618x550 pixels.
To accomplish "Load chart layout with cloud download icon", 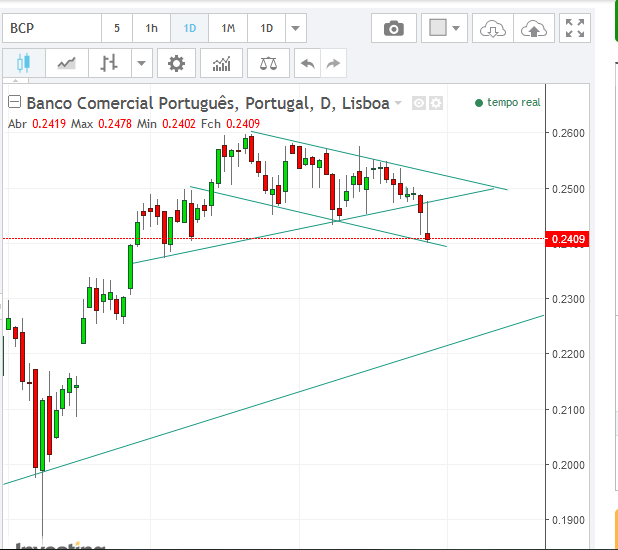I will pos(493,28).
